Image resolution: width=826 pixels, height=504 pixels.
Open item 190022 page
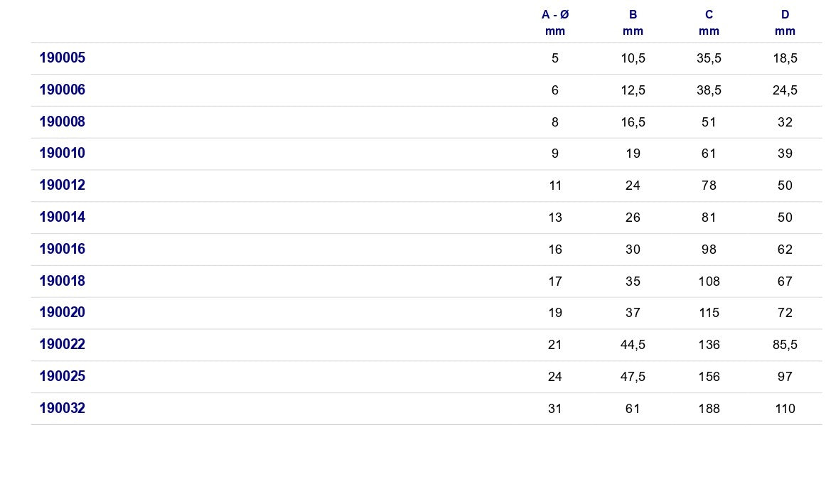(x=62, y=345)
